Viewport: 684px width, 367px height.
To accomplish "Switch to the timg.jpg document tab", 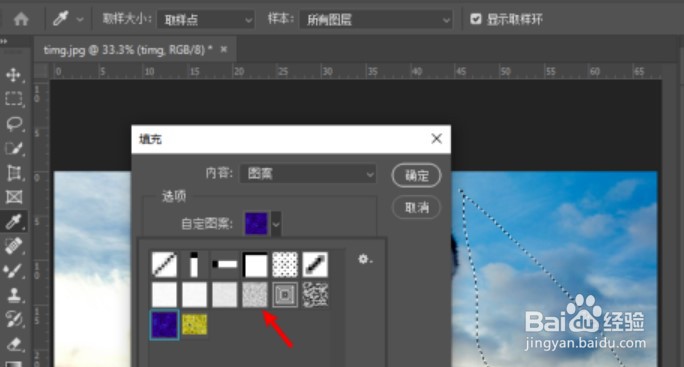I will (128, 50).
